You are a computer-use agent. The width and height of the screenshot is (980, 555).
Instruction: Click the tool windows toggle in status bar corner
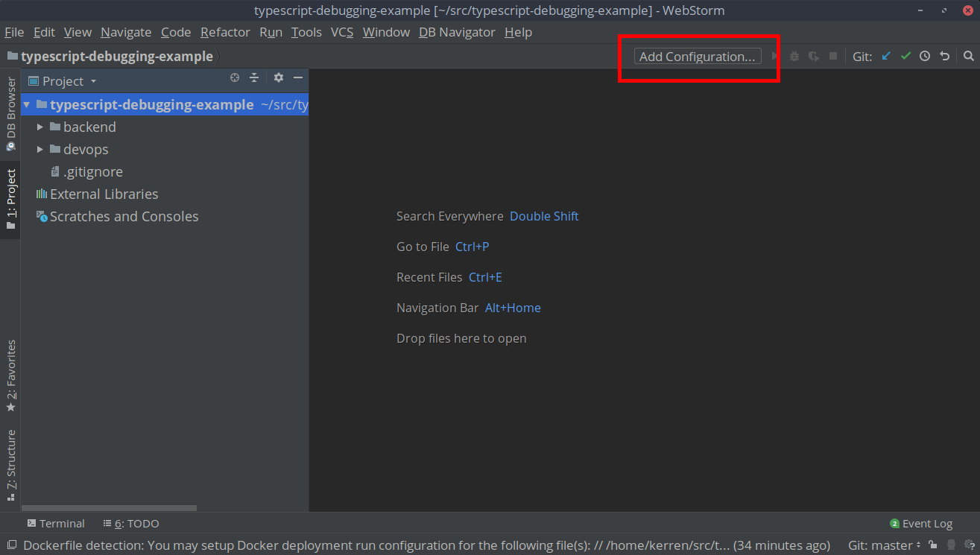(10, 545)
